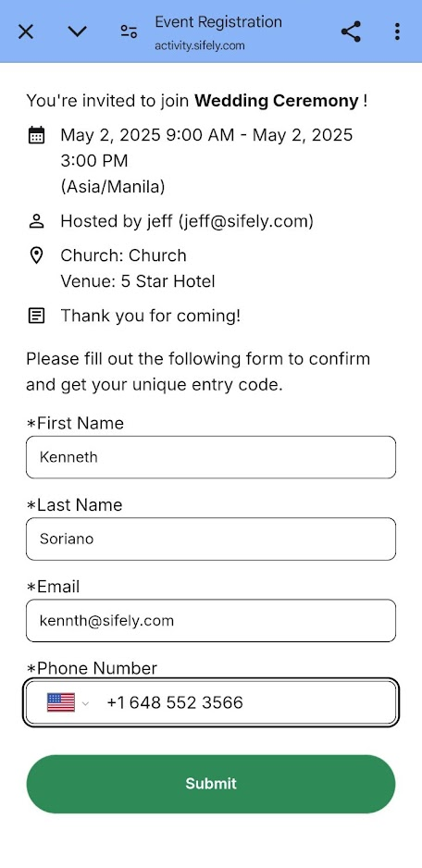Open the three-dot overflow menu
This screenshot has width=422, height=868.
tap(397, 31)
